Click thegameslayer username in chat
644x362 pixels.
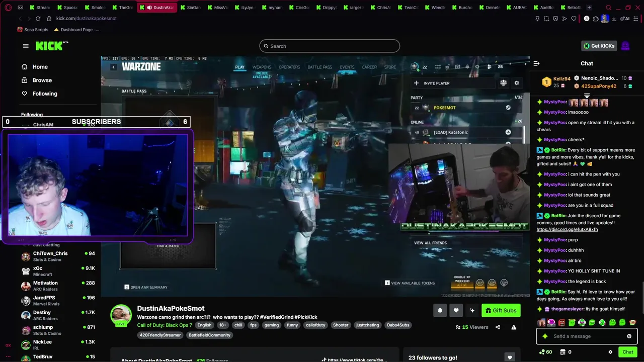coord(568,309)
